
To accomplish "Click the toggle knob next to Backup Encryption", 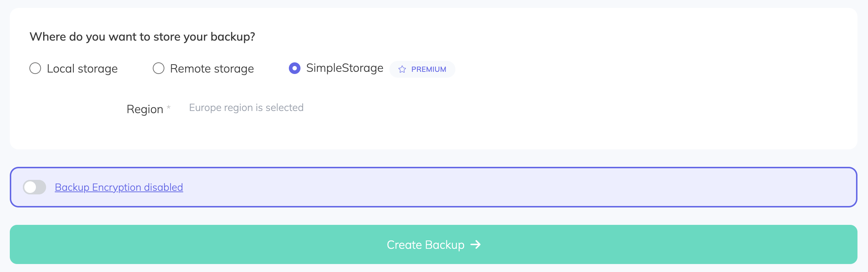I will [31, 187].
